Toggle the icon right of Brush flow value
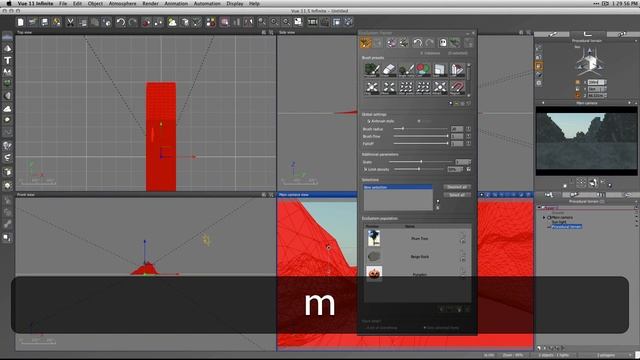The height and width of the screenshot is (360, 640). (x=468, y=136)
